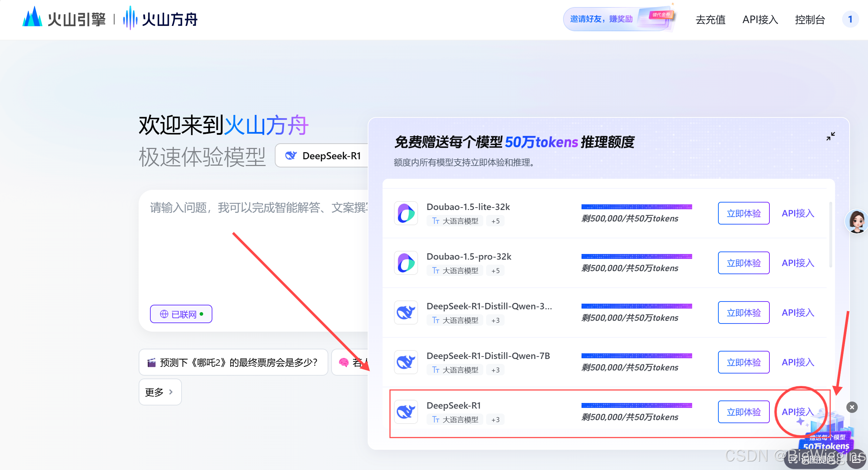Go to 去充值 in top navigation
Screen dimensions: 868x470
(x=710, y=20)
